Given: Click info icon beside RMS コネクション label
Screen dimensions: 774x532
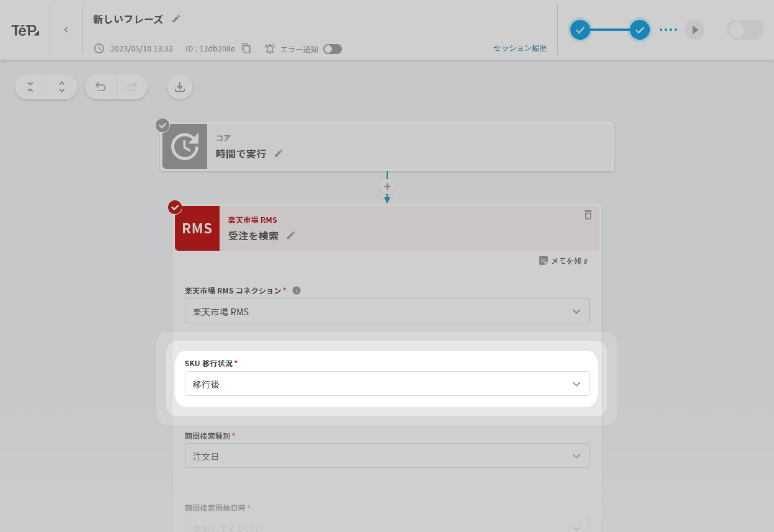Looking at the screenshot, I should point(296,291).
